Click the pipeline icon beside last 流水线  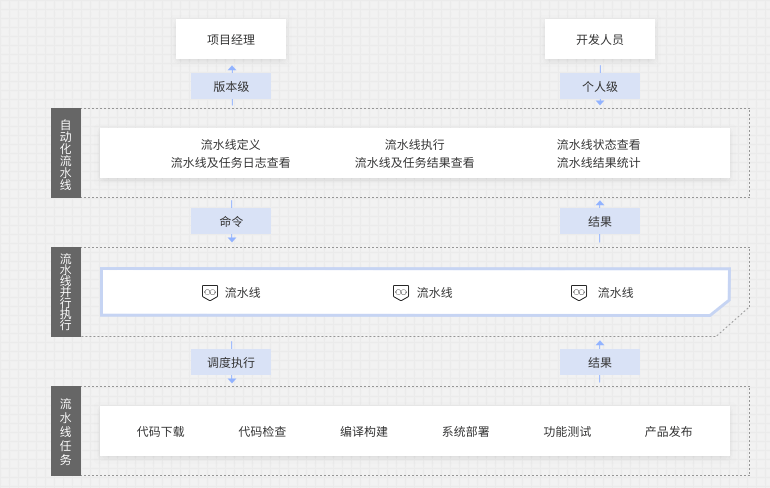click(578, 293)
